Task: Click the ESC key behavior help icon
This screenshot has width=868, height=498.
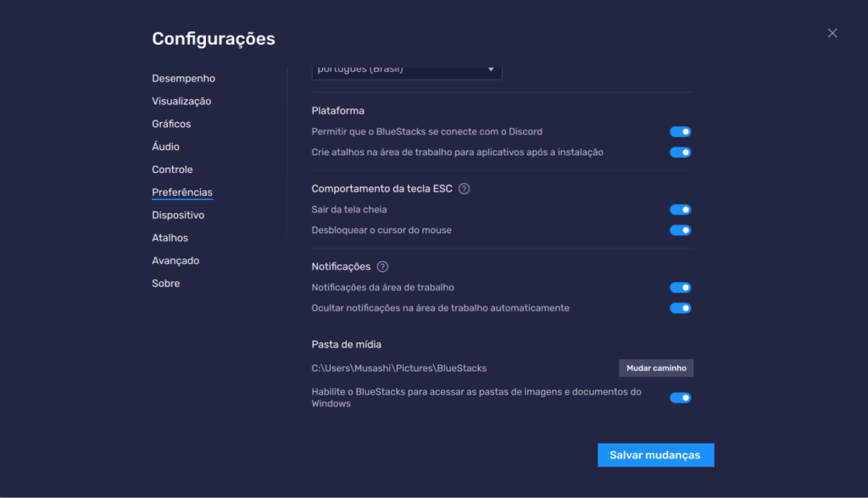Action: coord(463,189)
